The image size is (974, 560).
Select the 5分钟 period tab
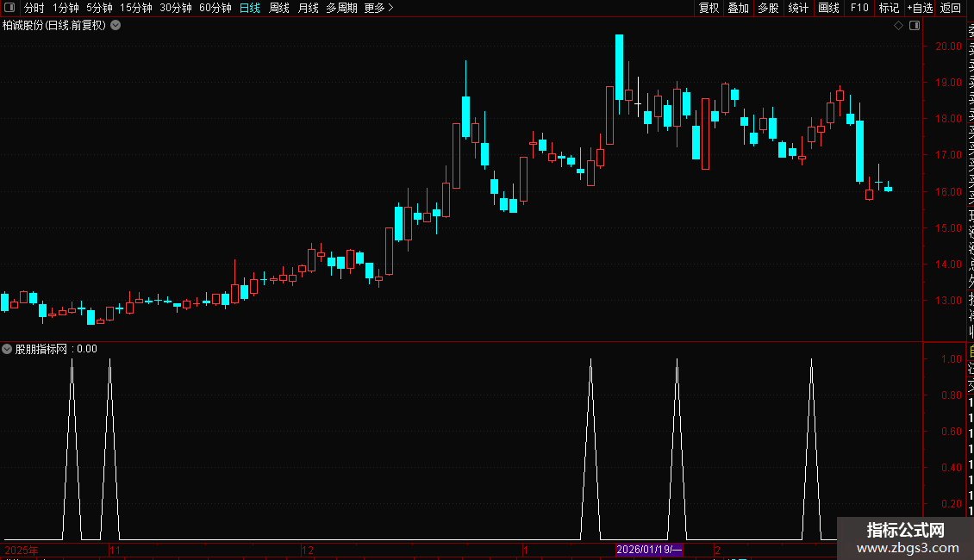99,8
